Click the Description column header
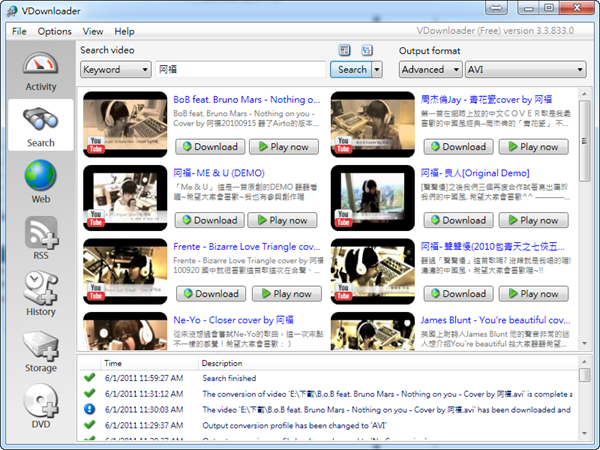This screenshot has height=450, width=600. click(387, 363)
